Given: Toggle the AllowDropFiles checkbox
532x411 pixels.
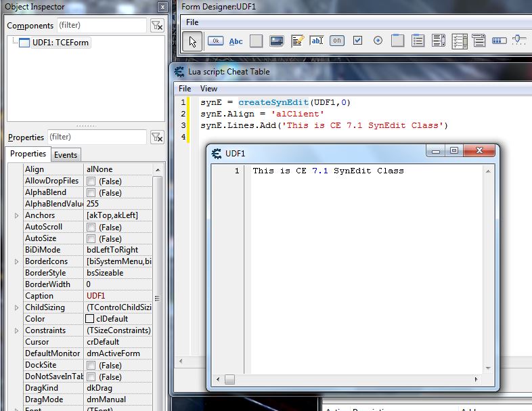Looking at the screenshot, I should tap(91, 181).
